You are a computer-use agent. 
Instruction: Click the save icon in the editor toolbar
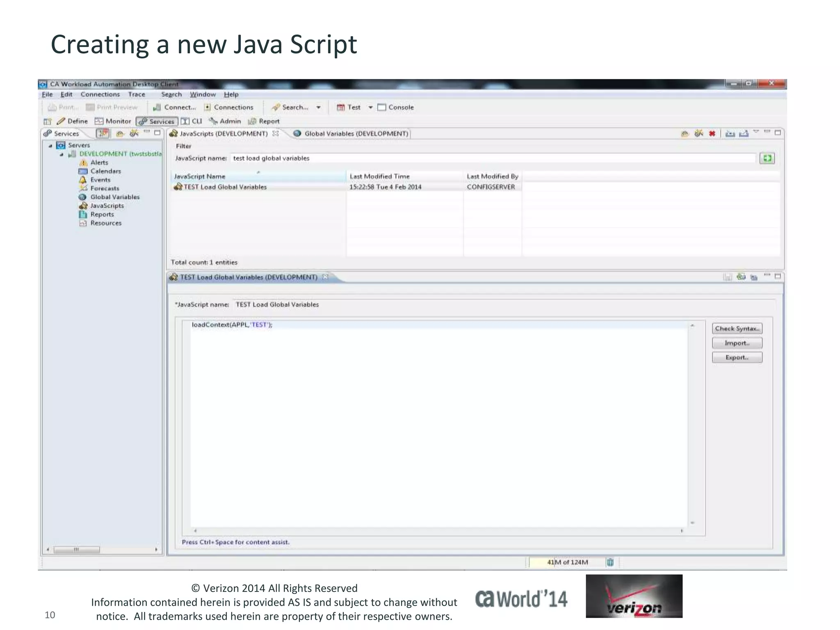(727, 278)
